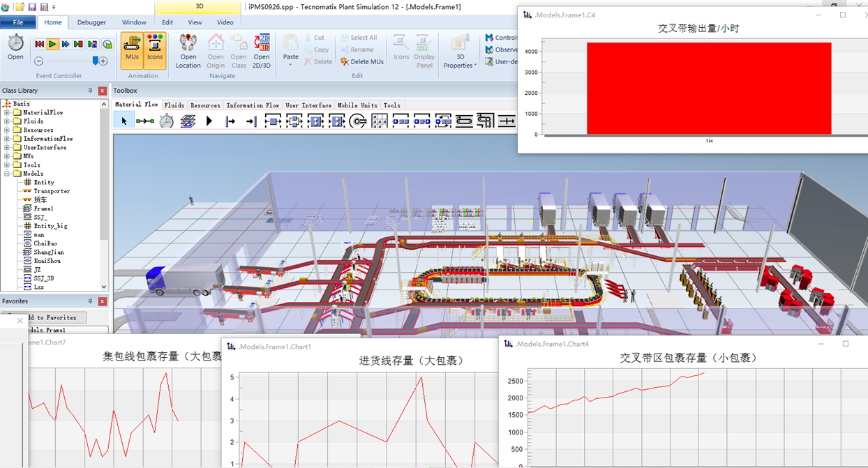Click the save icon in quick access toolbar
Viewport: 868px width, 468px height.
[x=31, y=6]
